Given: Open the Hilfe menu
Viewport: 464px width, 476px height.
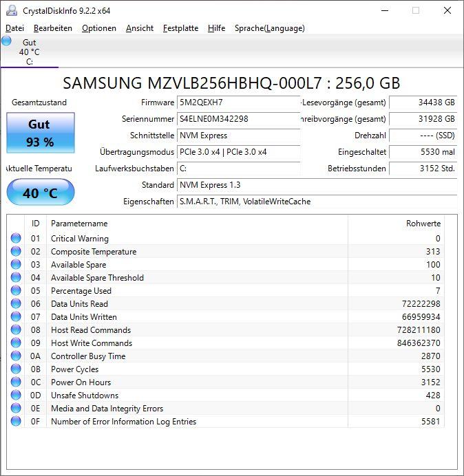Looking at the screenshot, I should click(x=216, y=28).
